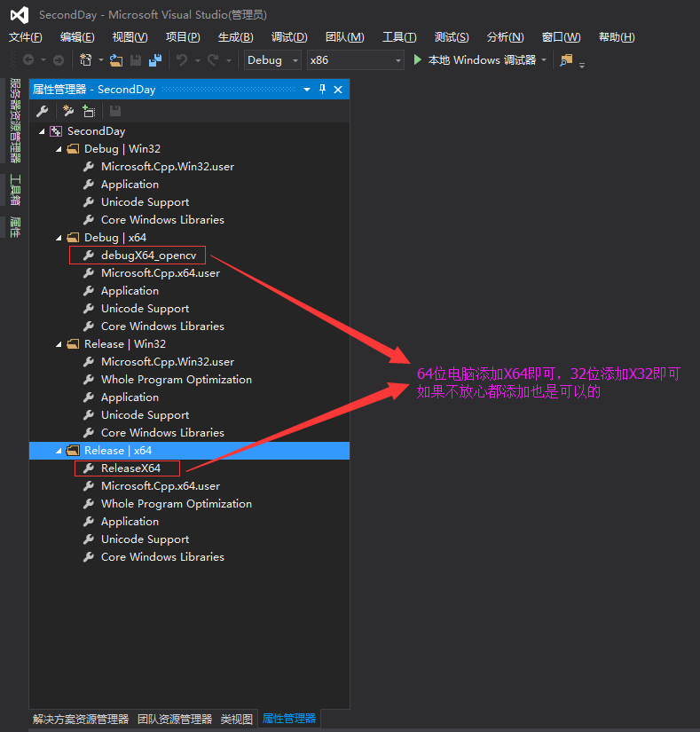Open the undo history dropdown arrow
This screenshot has height=732, width=700.
[197, 60]
